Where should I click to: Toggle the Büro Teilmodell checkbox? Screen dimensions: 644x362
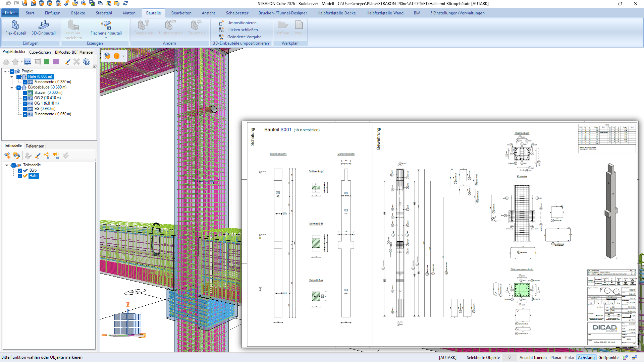[x=20, y=171]
